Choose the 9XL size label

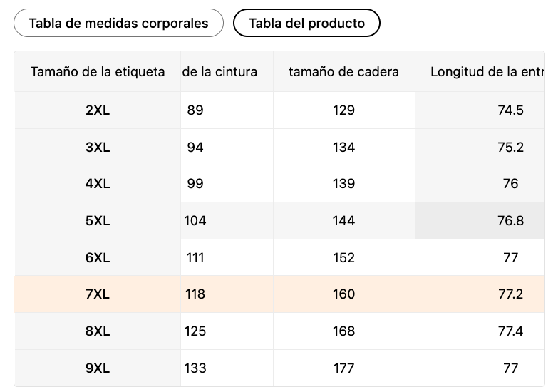pyautogui.click(x=98, y=368)
